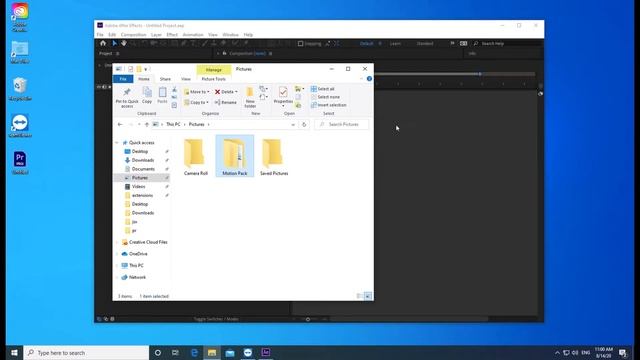
Task: Toggle the Snapping checkbox in After Effects
Action: (x=300, y=43)
